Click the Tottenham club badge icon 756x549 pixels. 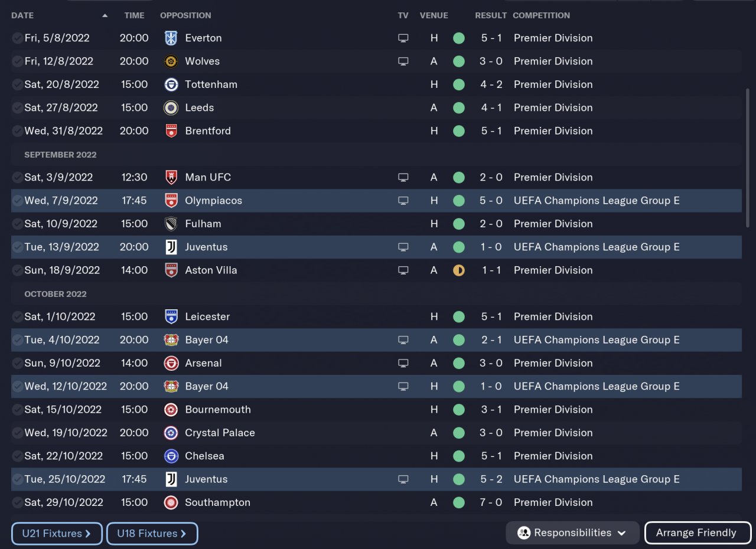[x=171, y=84]
